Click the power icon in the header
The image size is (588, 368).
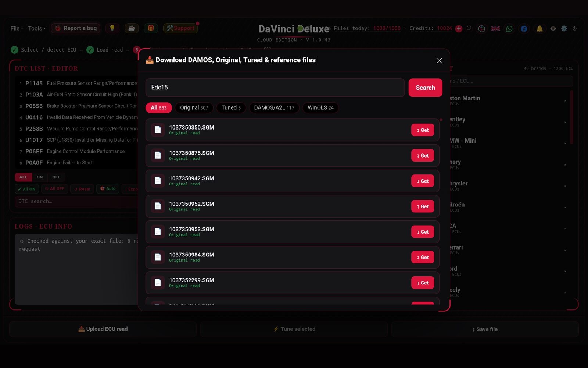pyautogui.click(x=574, y=28)
